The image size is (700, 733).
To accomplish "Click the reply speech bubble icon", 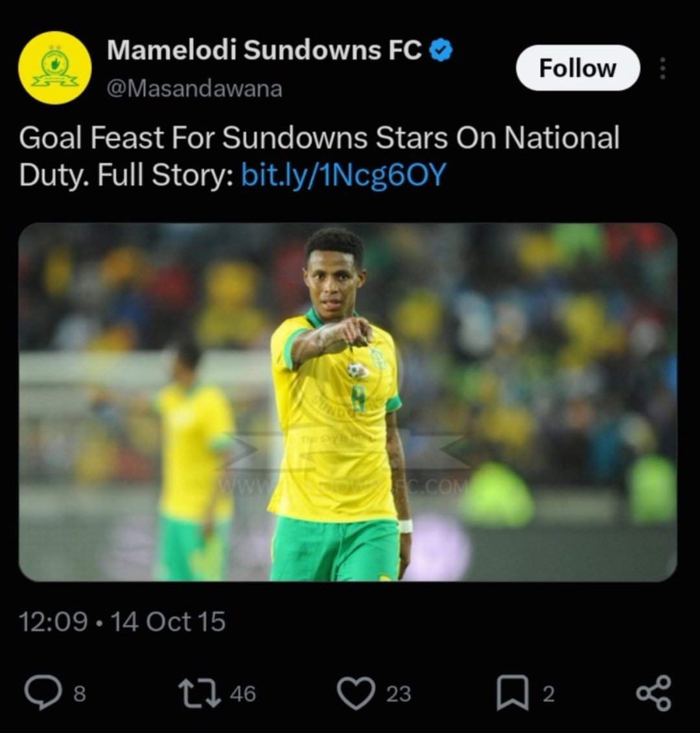I will (x=43, y=693).
